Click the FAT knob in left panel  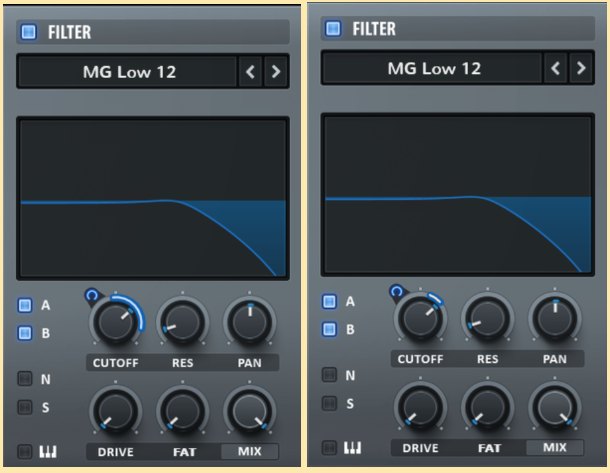182,411
